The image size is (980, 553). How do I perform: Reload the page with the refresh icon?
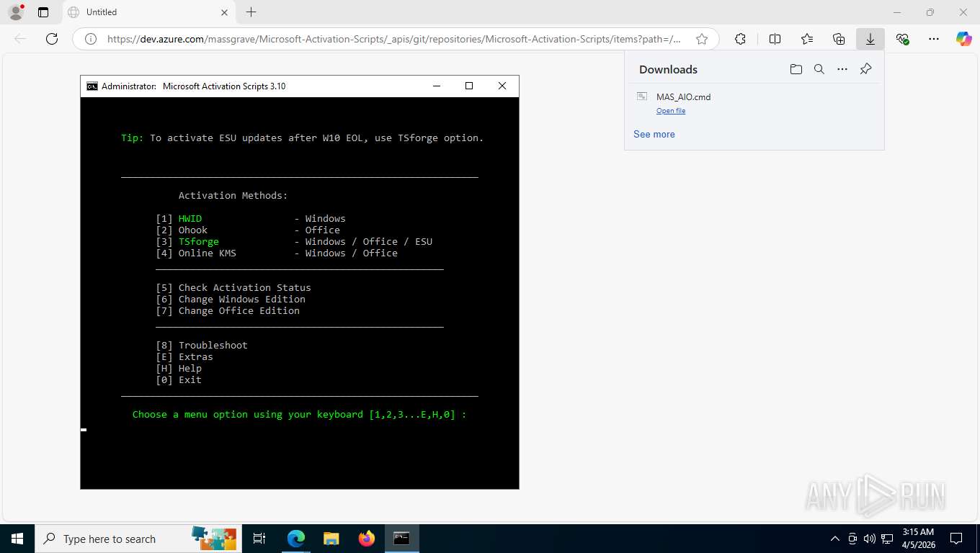coord(52,39)
